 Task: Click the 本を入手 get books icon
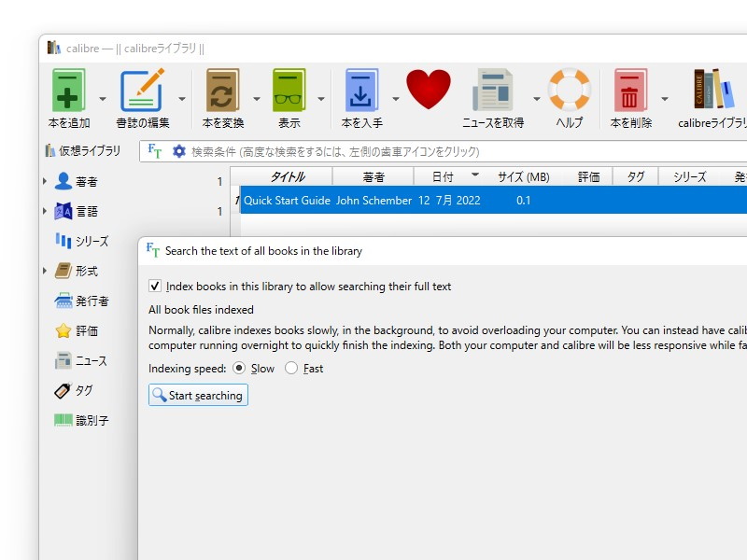[x=361, y=91]
